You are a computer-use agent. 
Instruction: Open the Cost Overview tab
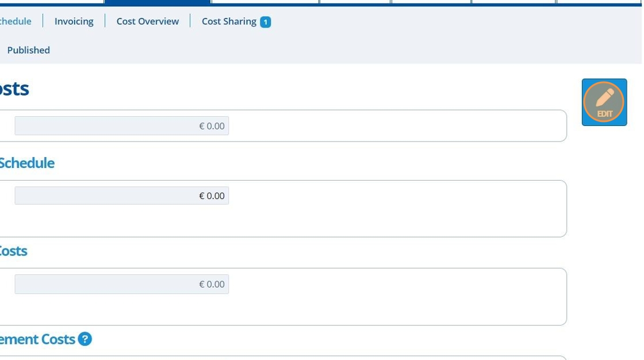click(147, 21)
